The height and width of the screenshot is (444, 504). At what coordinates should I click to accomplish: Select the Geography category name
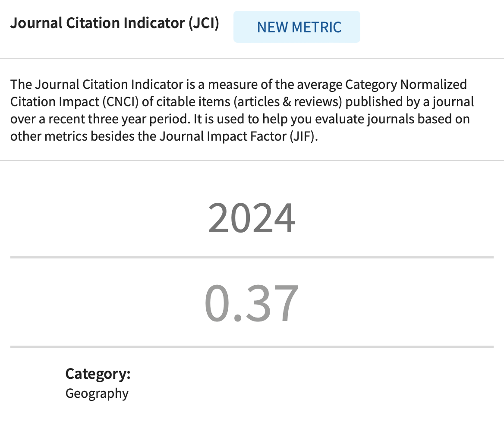coord(97,394)
